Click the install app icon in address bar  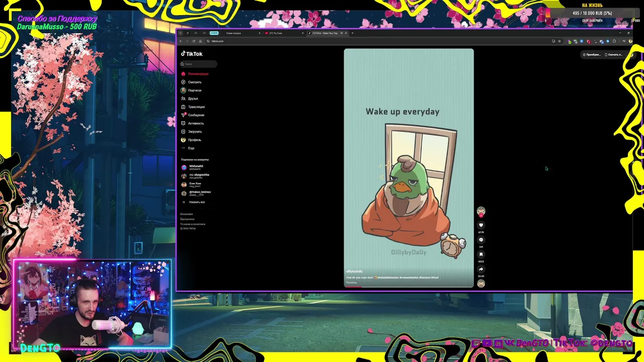pos(553,41)
